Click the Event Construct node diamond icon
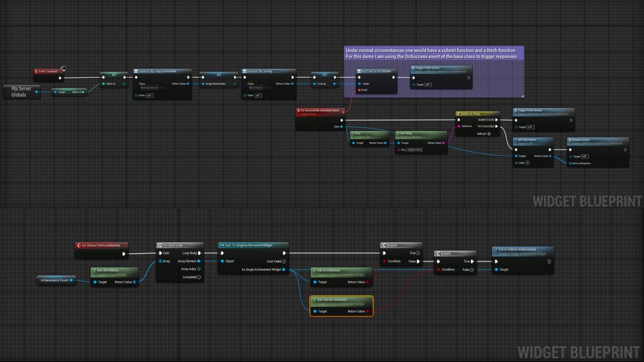 (36, 71)
